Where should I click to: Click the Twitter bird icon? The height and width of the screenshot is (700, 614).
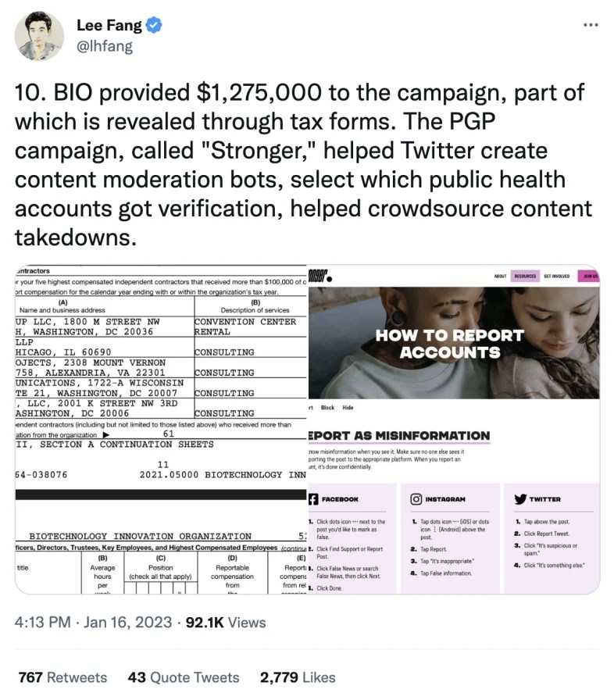(520, 498)
